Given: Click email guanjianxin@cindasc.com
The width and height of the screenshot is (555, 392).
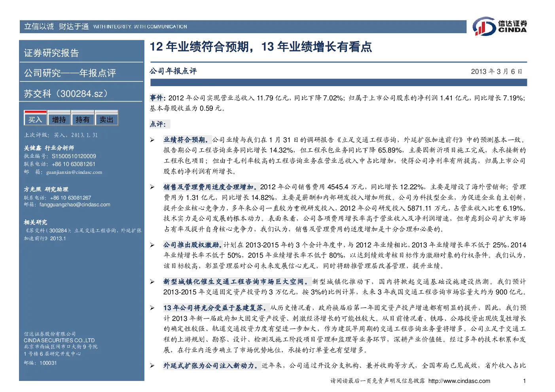Looking at the screenshot, I should click(74, 172).
